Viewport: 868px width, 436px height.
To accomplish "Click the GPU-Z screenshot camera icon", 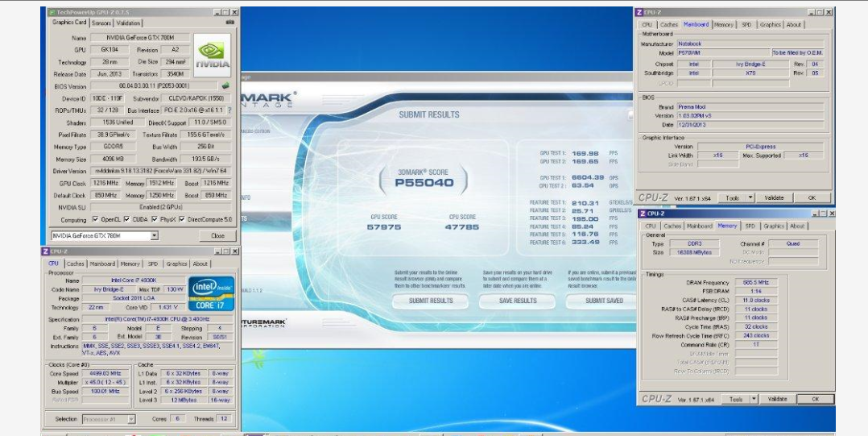I will 230,23.
